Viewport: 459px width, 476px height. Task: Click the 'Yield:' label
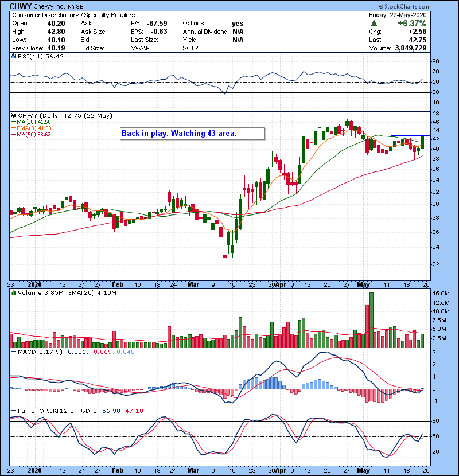click(190, 40)
